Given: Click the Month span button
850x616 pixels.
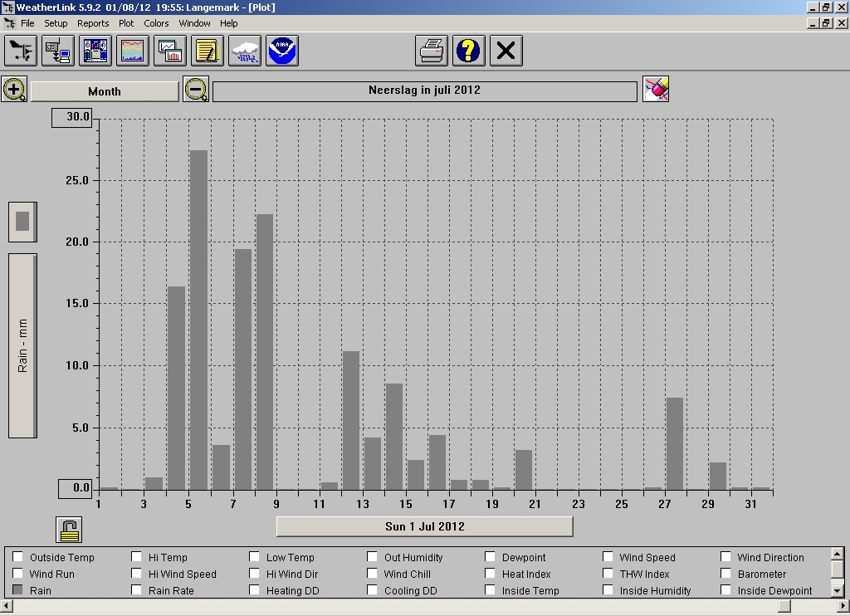Looking at the screenshot, I should [105, 91].
